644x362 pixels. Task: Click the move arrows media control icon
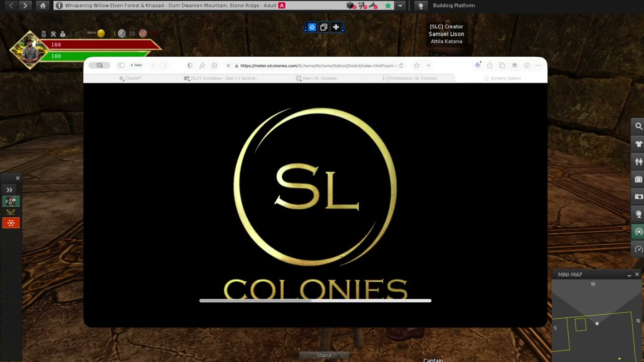tap(336, 27)
